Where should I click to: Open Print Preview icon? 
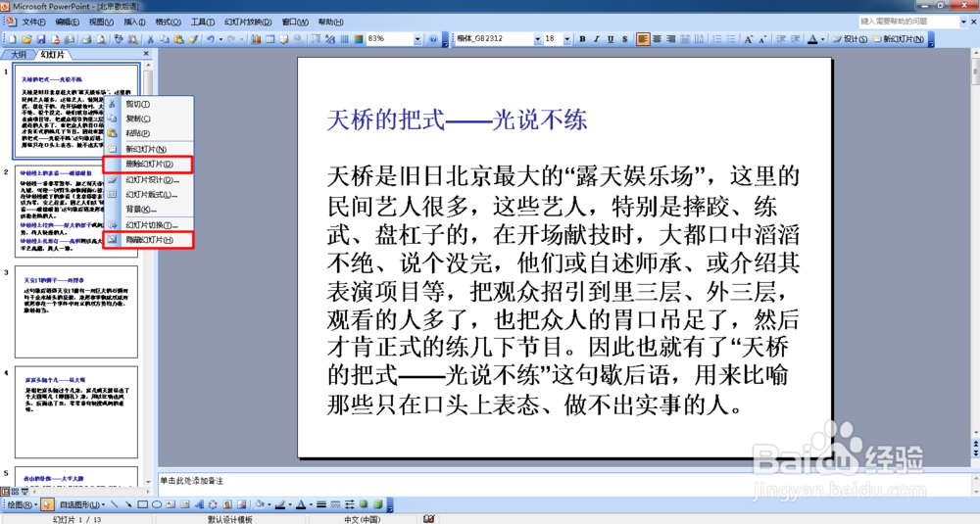[101, 39]
